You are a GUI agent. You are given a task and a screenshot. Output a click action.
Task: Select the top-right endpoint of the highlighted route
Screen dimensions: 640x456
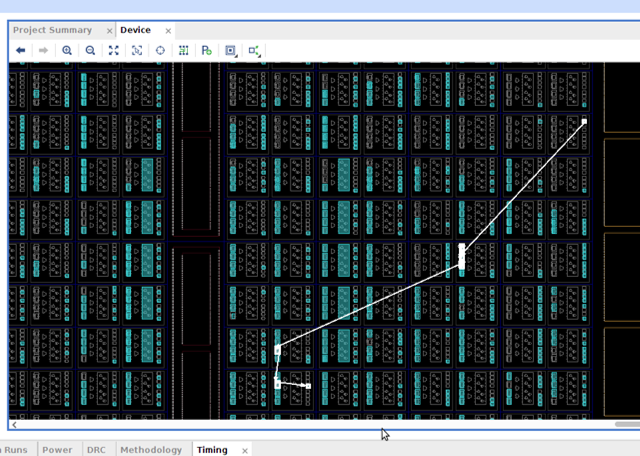coord(584,122)
